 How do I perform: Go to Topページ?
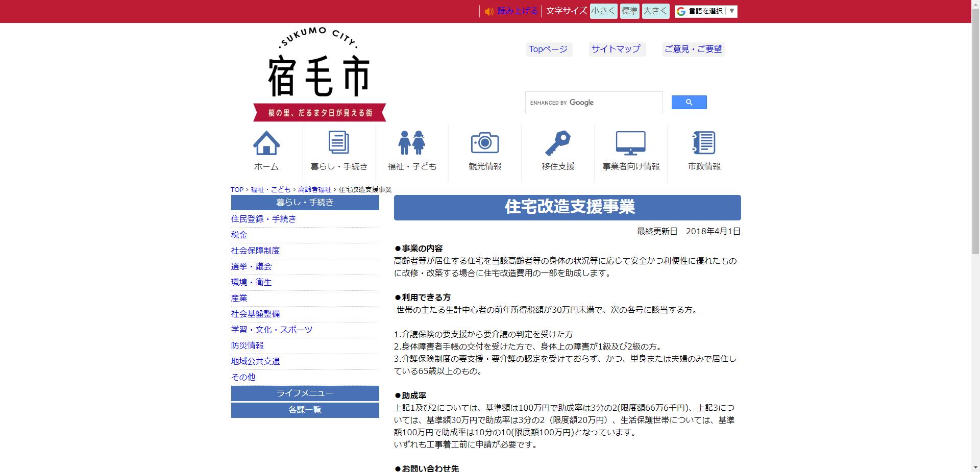point(548,49)
